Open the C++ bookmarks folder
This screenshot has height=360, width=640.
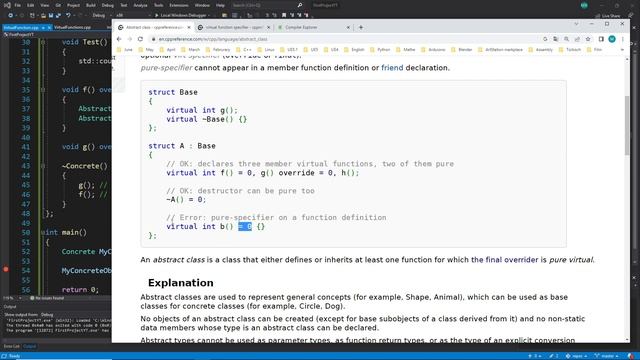point(244,50)
